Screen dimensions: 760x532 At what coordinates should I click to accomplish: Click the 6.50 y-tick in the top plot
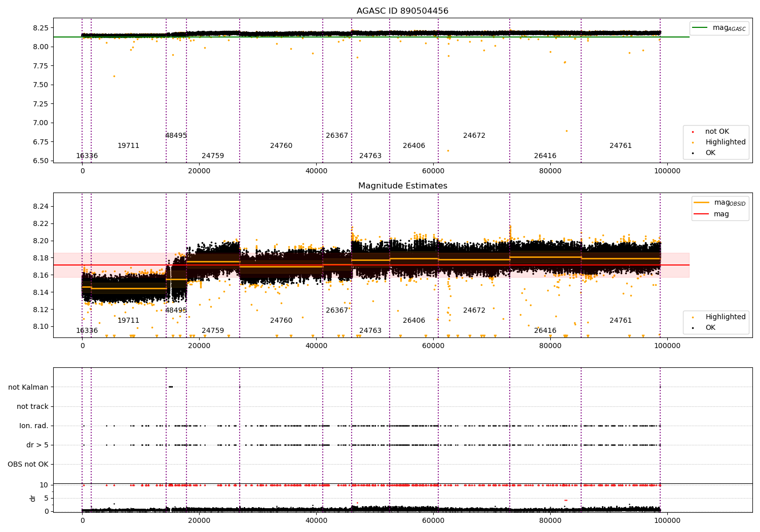[x=41, y=161]
